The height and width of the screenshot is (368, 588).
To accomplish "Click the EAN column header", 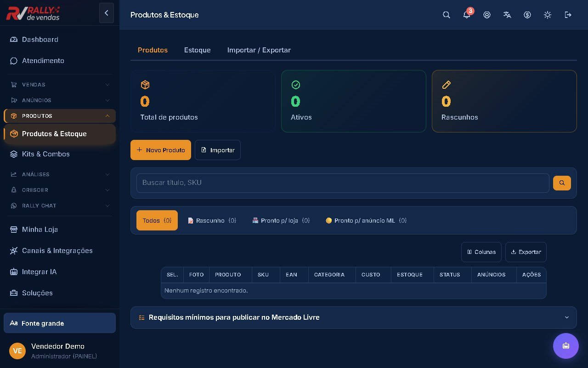I will click(x=294, y=275).
